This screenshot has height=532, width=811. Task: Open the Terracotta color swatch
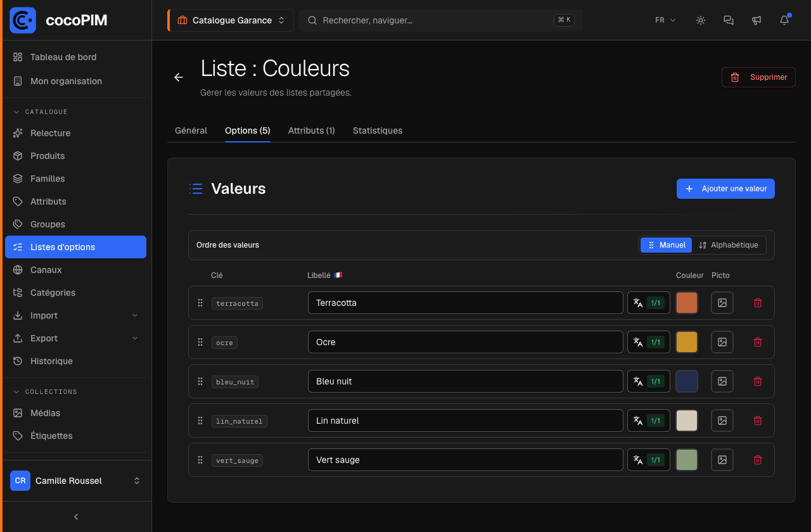[x=687, y=303]
